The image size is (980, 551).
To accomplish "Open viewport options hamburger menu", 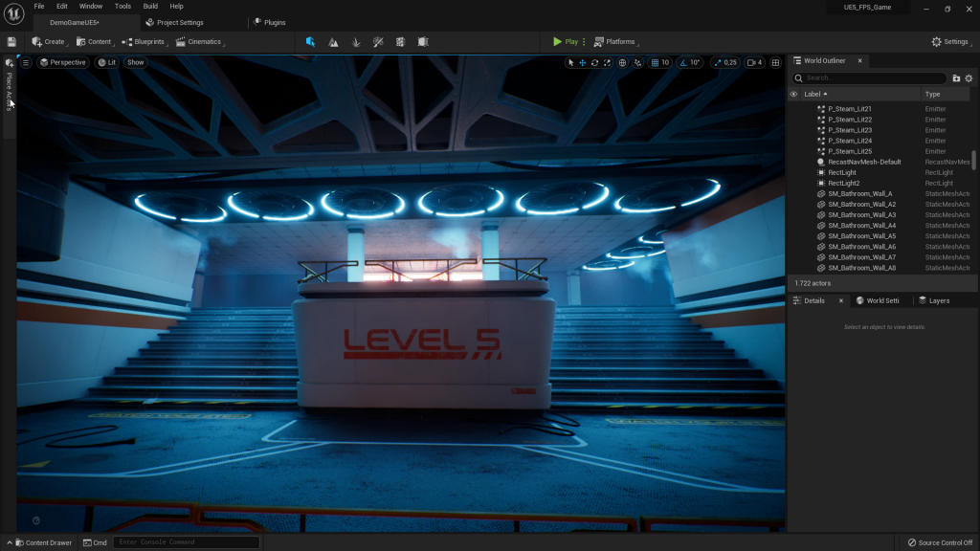I will (26, 62).
